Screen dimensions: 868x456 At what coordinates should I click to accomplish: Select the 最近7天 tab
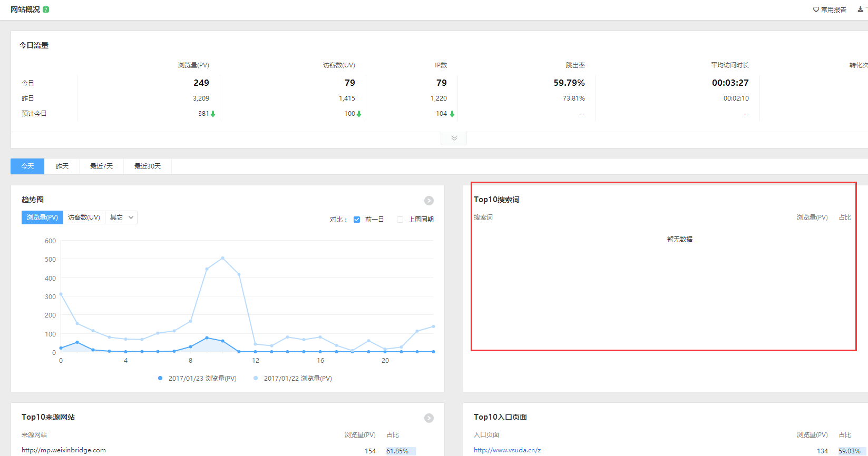click(x=101, y=166)
